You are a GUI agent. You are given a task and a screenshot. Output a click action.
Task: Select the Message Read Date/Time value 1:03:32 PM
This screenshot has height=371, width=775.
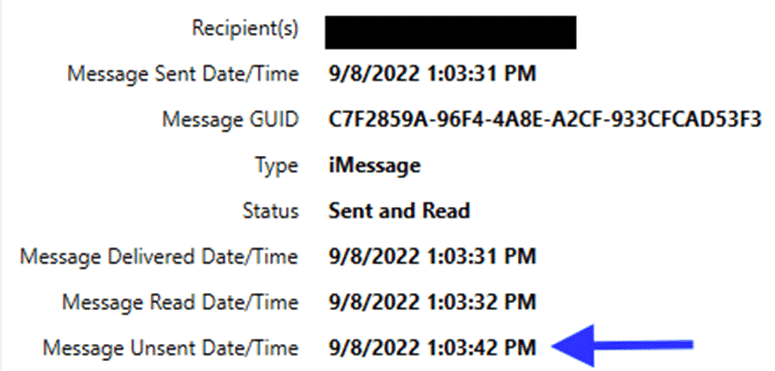[x=432, y=302]
